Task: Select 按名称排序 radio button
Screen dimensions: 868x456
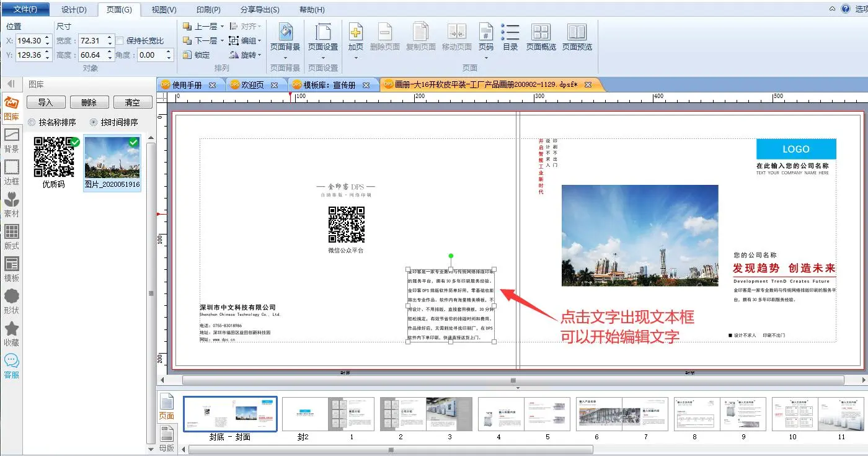Action: tap(32, 122)
